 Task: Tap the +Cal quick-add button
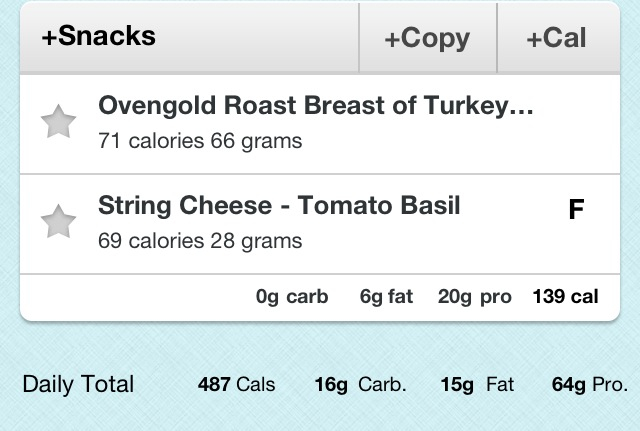(x=557, y=38)
